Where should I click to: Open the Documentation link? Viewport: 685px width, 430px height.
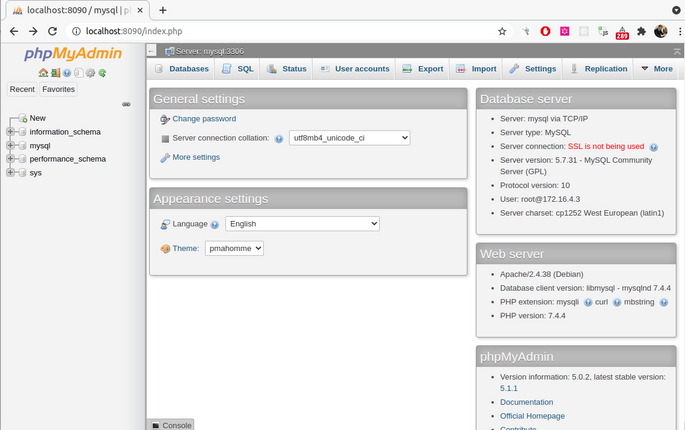tap(526, 402)
